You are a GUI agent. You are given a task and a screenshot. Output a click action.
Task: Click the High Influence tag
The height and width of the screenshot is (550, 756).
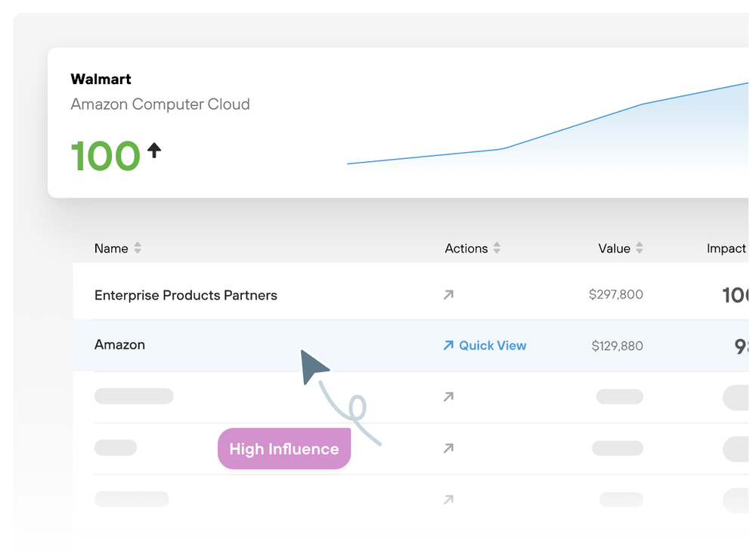[284, 449]
